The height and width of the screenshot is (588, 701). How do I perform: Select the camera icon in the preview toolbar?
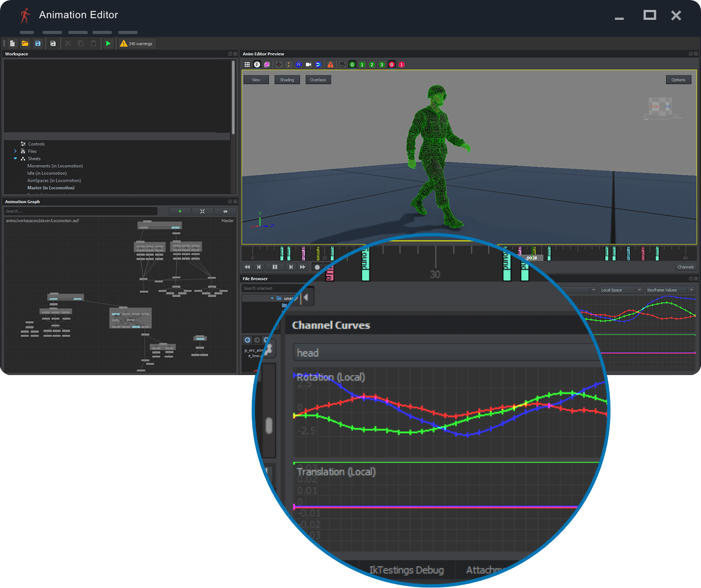click(308, 64)
